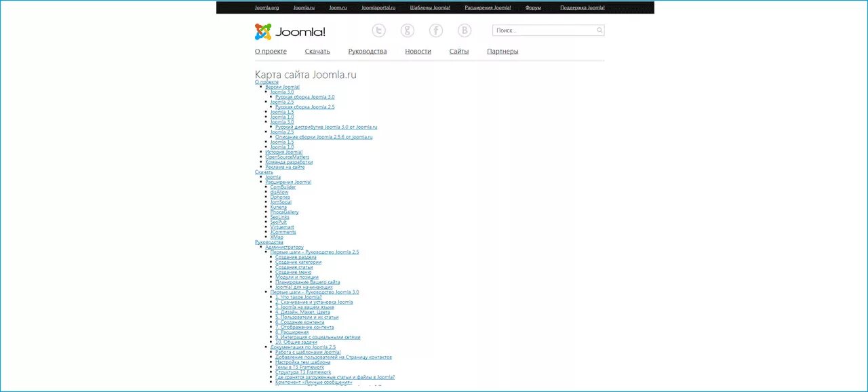Open 5. Пользователи и их статьи

[307, 317]
